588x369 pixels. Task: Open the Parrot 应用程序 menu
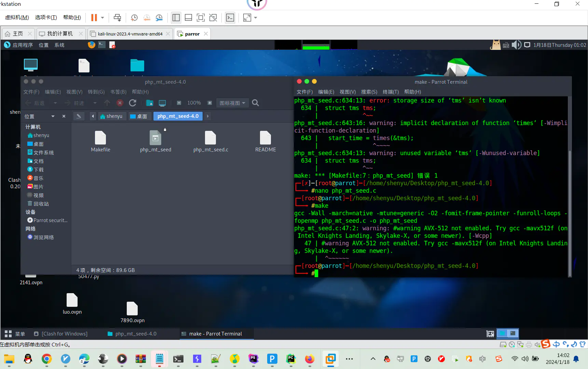click(18, 45)
